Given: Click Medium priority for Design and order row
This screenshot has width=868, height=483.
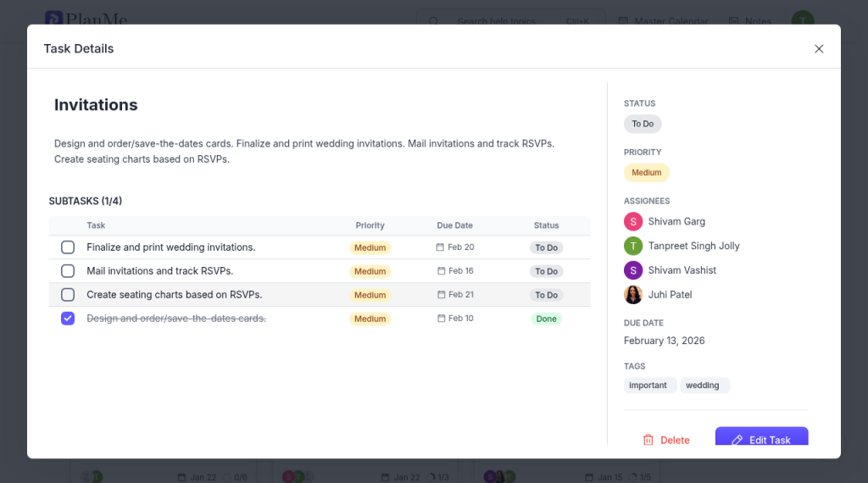Looking at the screenshot, I should 370,319.
